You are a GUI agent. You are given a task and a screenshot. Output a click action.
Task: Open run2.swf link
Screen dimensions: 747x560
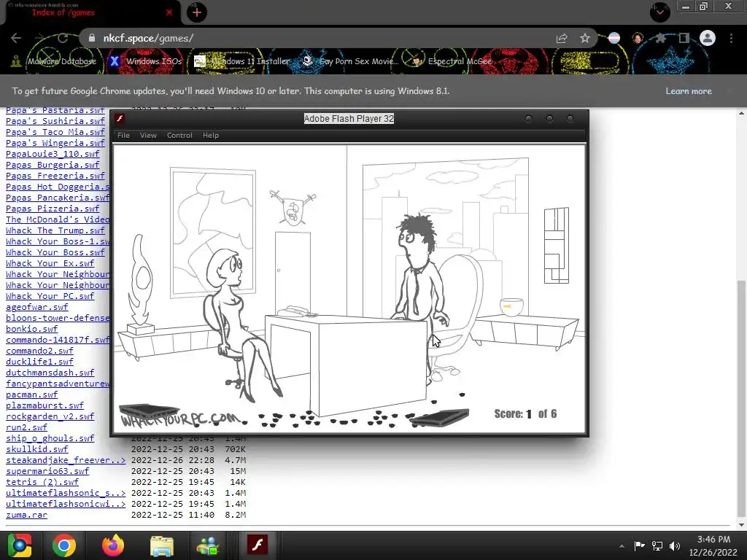[x=26, y=427]
